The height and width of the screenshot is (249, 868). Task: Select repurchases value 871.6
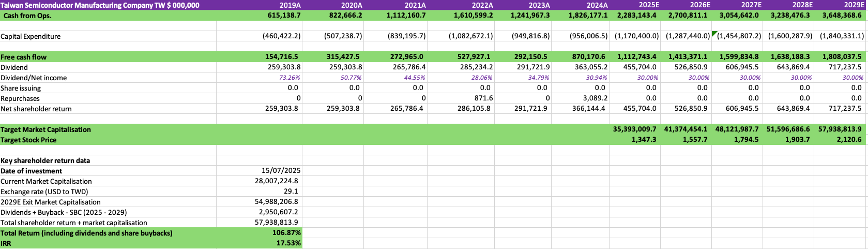483,98
